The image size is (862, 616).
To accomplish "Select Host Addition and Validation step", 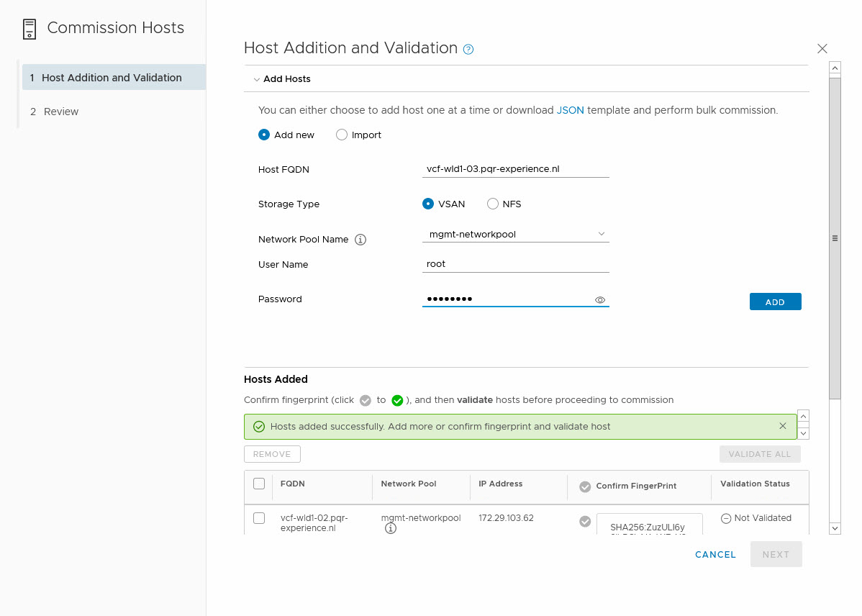I will click(112, 78).
